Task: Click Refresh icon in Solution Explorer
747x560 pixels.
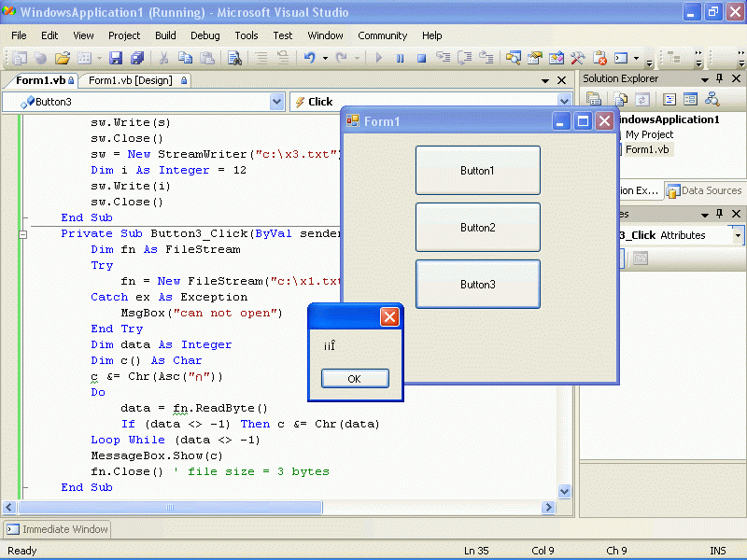Action: click(x=642, y=99)
